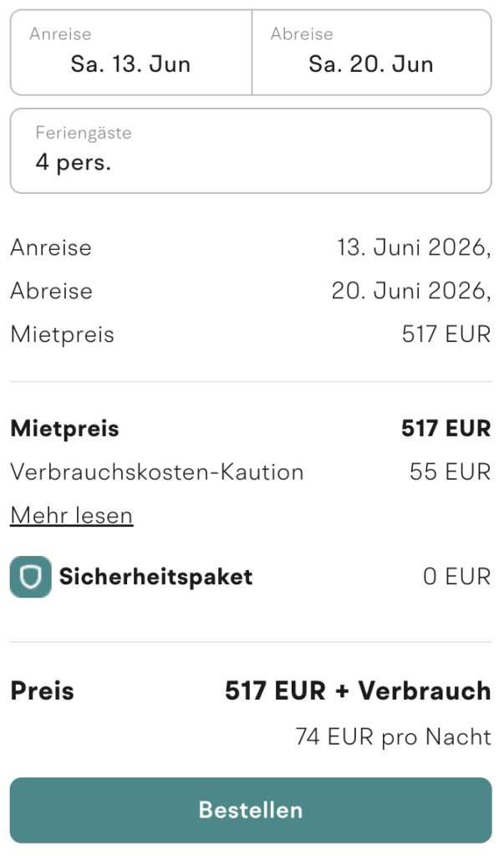The image size is (504, 856).
Task: Open "Mehr lesen" details link
Action: 71,515
